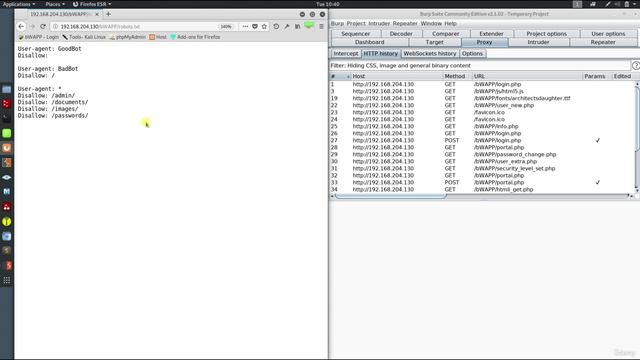Select the proxy Options sub-tab
Screen dimensions: 640x360
(472, 53)
